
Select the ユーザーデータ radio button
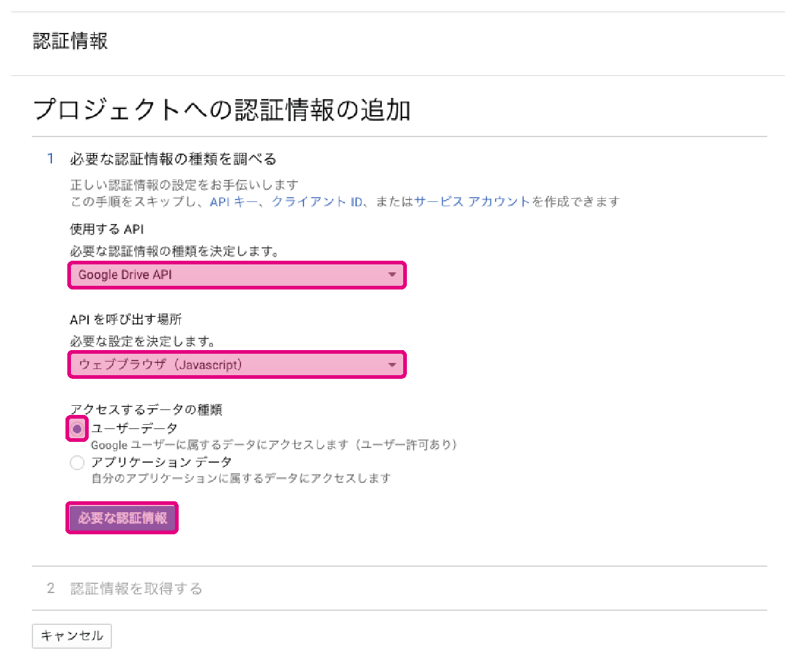pyautogui.click(x=77, y=429)
